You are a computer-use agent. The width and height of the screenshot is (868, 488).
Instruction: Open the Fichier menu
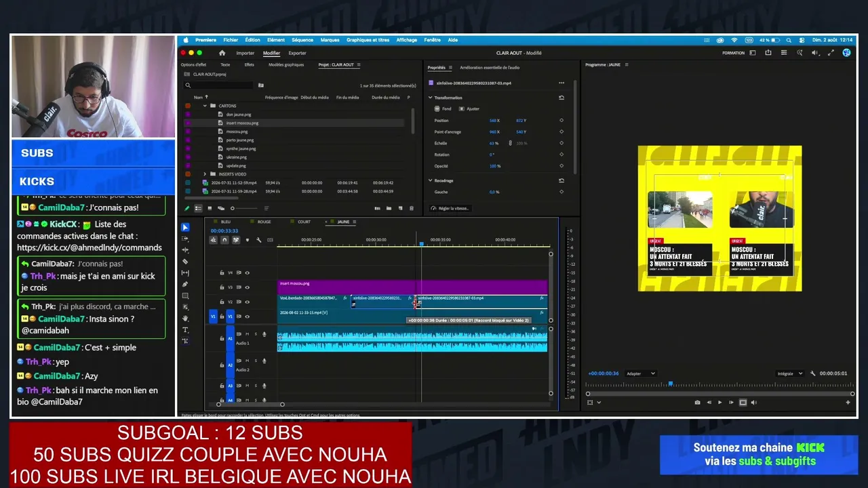(x=231, y=40)
